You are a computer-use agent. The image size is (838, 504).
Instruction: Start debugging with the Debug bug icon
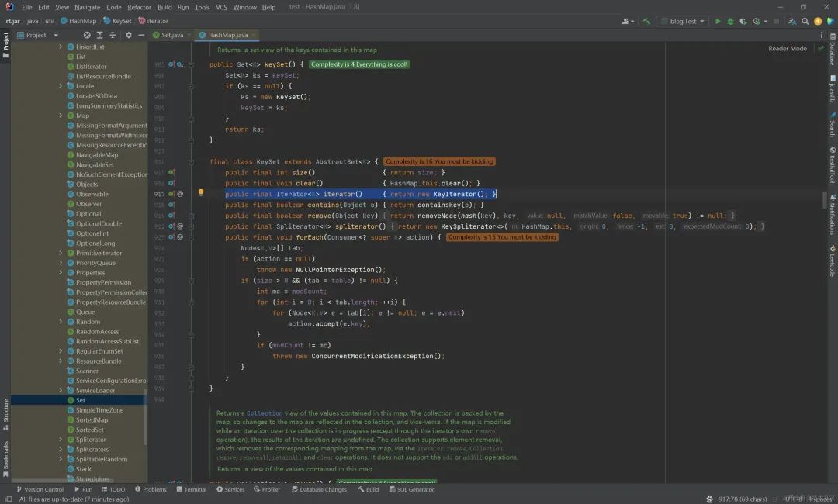pos(730,21)
